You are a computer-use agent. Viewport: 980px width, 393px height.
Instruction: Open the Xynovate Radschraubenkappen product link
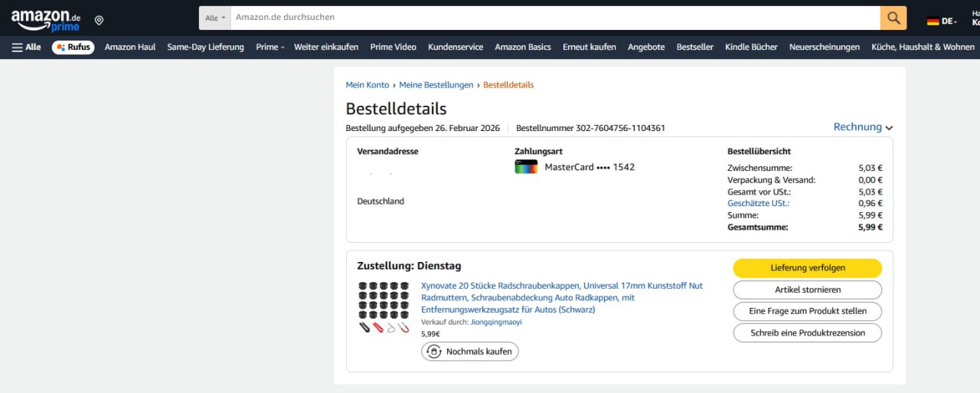(x=562, y=297)
